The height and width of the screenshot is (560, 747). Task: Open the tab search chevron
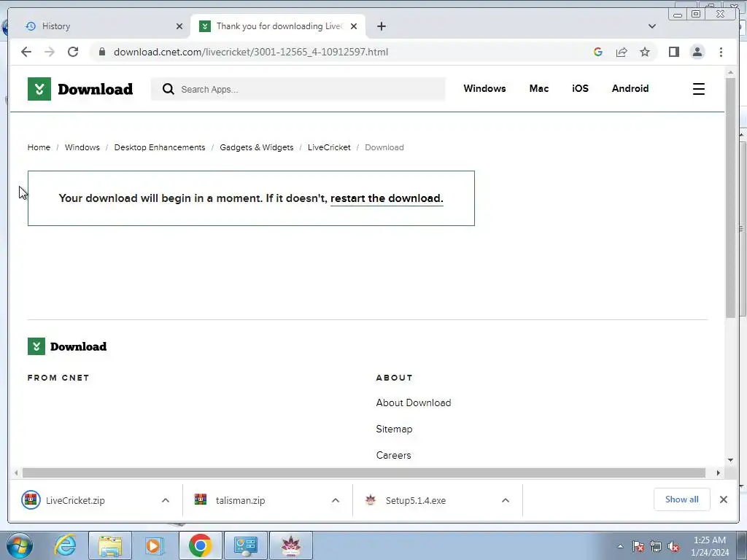(x=652, y=26)
